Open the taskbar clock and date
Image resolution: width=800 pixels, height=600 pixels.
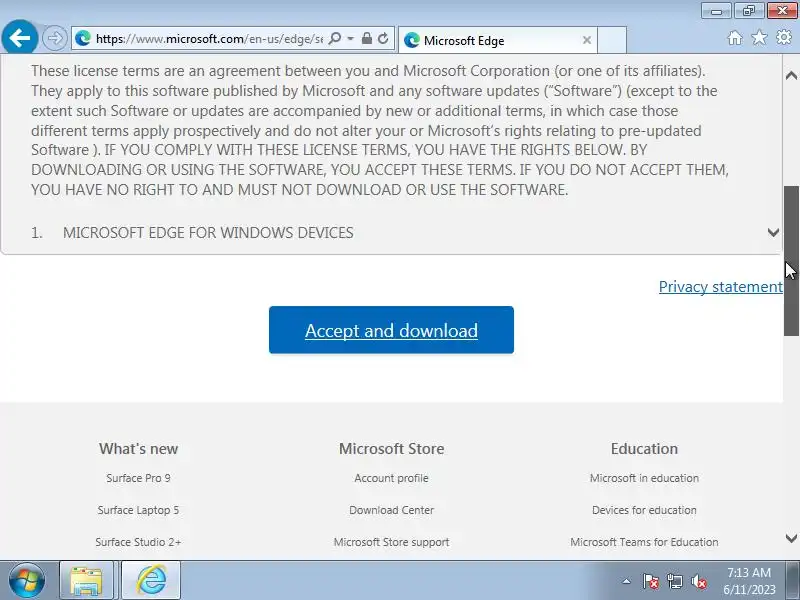pyautogui.click(x=749, y=581)
